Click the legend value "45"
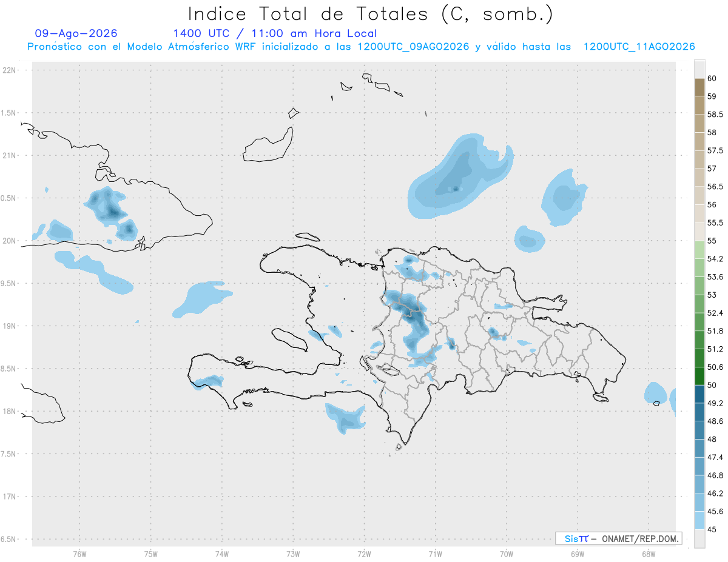Image resolution: width=728 pixels, height=562 pixels. [712, 529]
